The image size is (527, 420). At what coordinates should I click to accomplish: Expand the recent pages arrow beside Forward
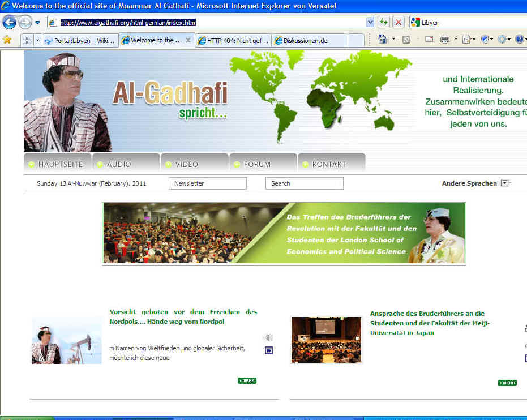[x=37, y=23]
